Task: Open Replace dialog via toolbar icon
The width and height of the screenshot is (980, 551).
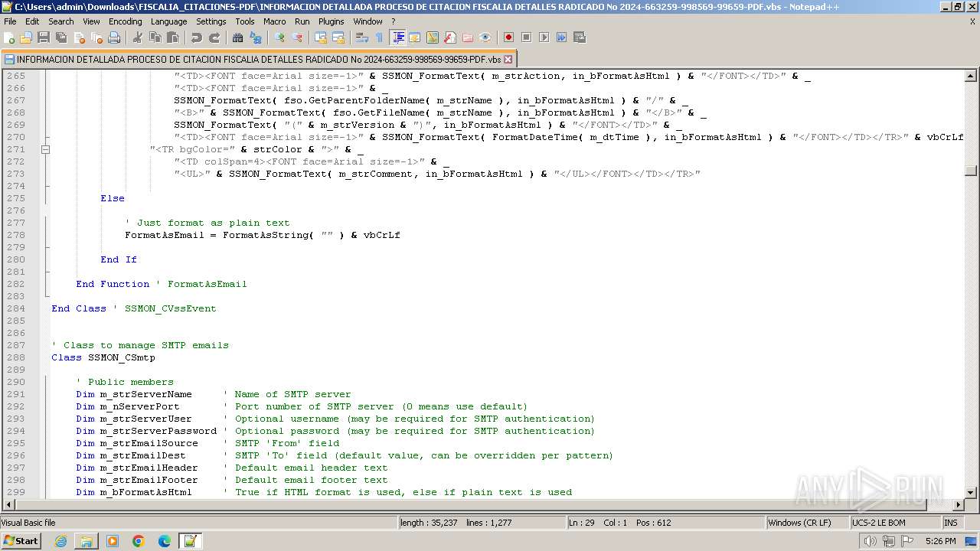Action: click(256, 37)
